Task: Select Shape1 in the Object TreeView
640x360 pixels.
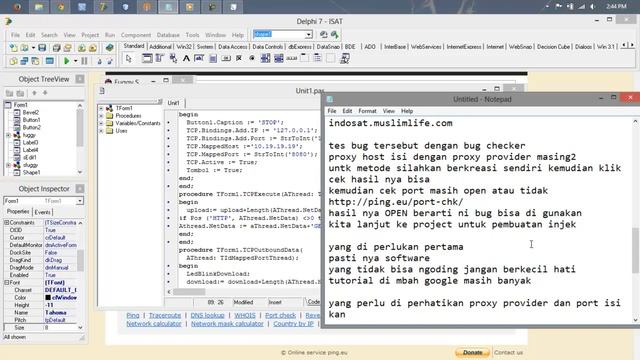Action: 31,173
